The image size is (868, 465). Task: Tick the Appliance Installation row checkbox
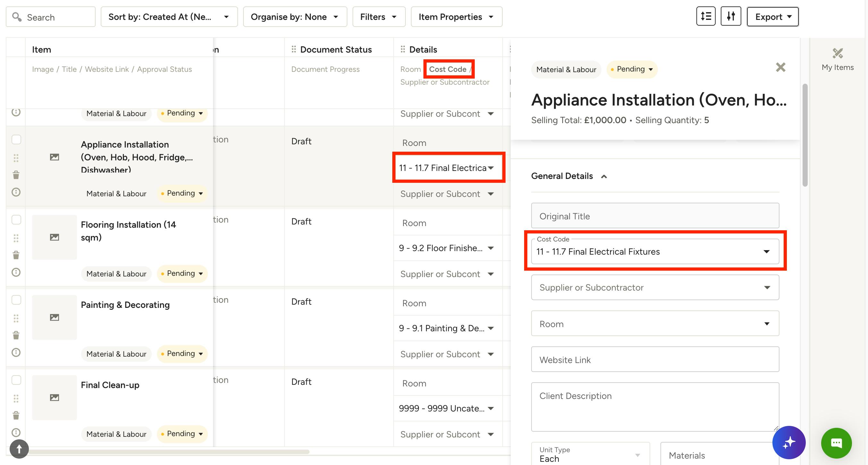coord(16,139)
